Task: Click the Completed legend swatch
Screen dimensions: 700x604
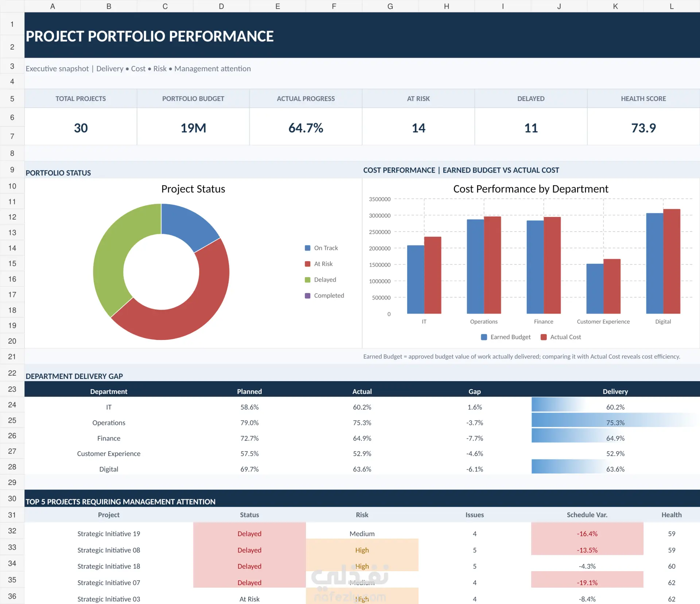Action: 307,295
